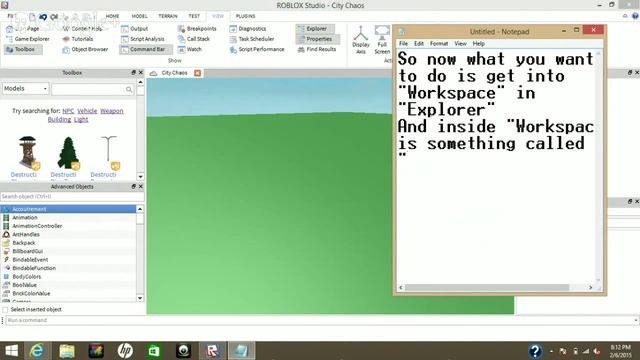
Task: Search Toolbox for NPC link
Action: 68,111
